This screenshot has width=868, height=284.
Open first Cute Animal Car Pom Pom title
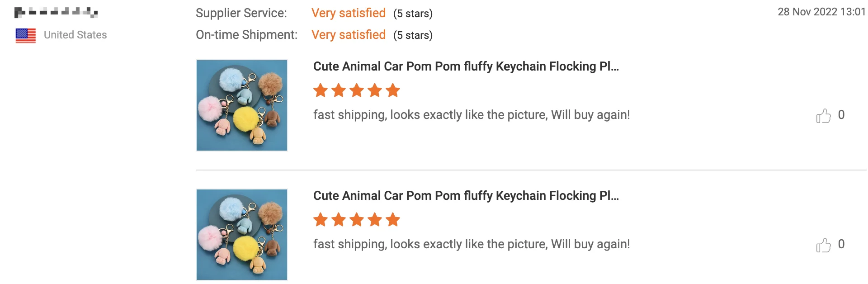[x=466, y=66]
